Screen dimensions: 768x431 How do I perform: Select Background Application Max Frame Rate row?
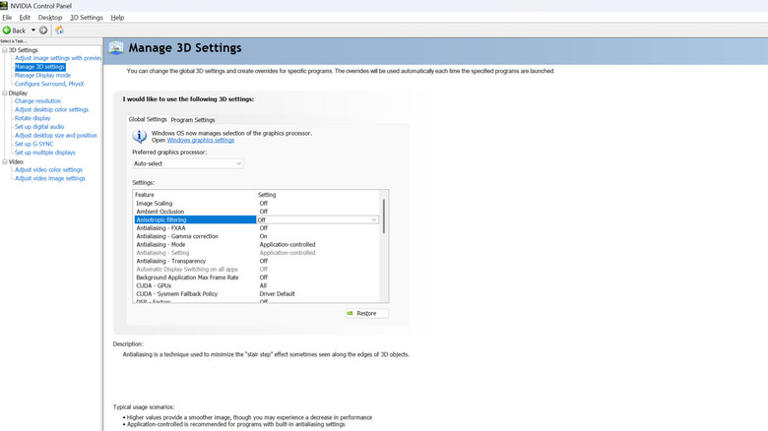(257, 277)
